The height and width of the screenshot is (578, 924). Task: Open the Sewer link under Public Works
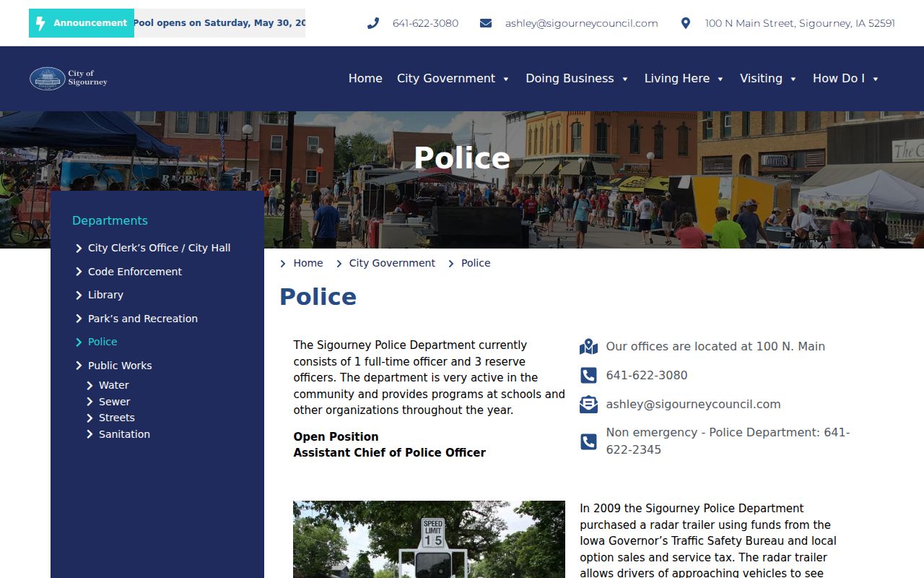pyautogui.click(x=115, y=402)
